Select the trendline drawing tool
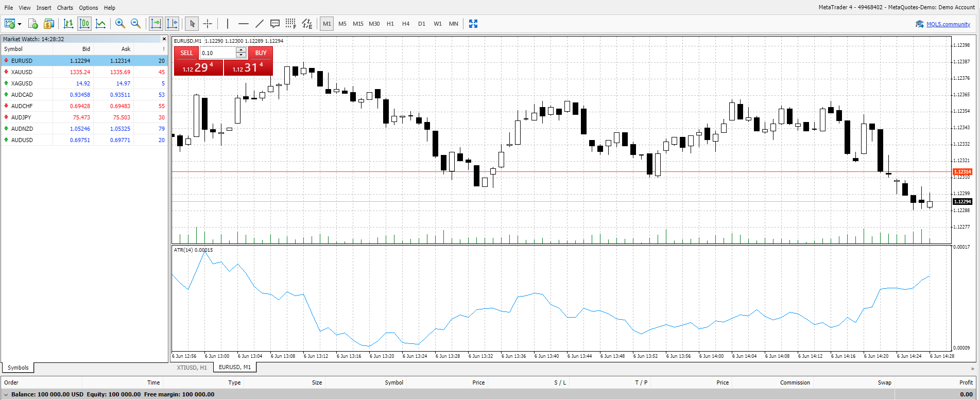 click(x=260, y=24)
